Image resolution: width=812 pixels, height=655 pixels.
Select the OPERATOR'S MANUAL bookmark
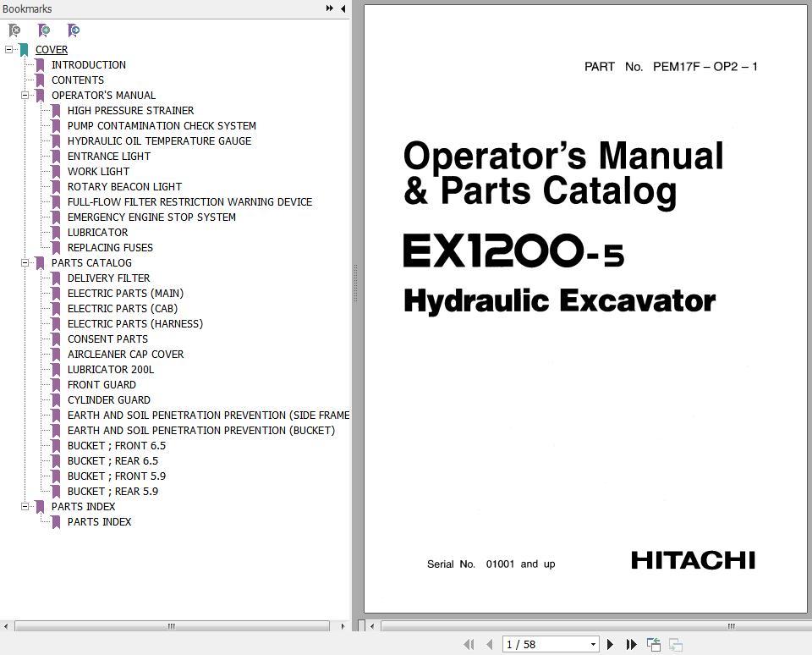(103, 96)
